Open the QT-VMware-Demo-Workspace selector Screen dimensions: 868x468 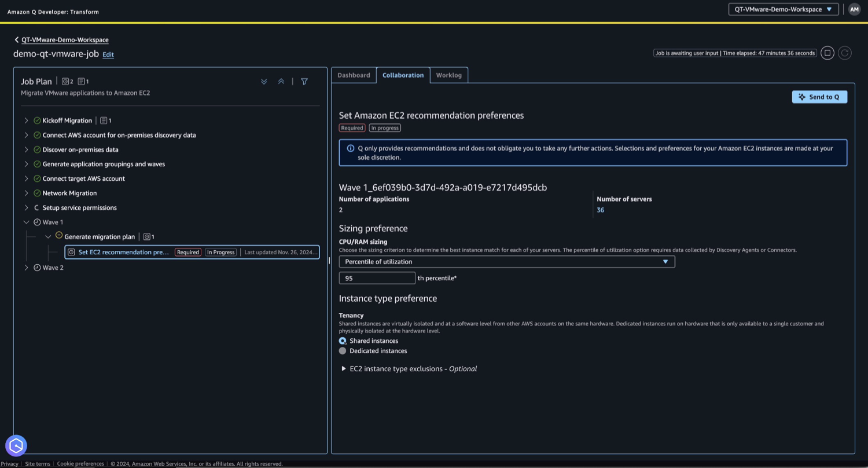pyautogui.click(x=782, y=9)
